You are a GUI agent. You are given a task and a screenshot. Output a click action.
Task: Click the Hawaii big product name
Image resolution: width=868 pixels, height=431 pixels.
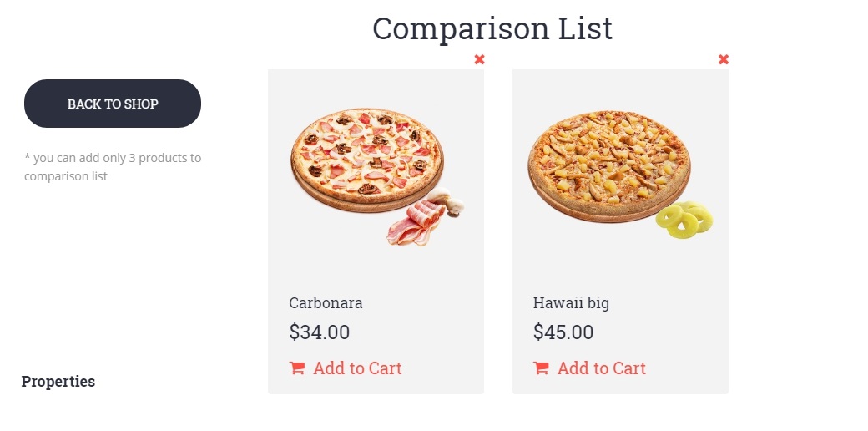pos(571,303)
